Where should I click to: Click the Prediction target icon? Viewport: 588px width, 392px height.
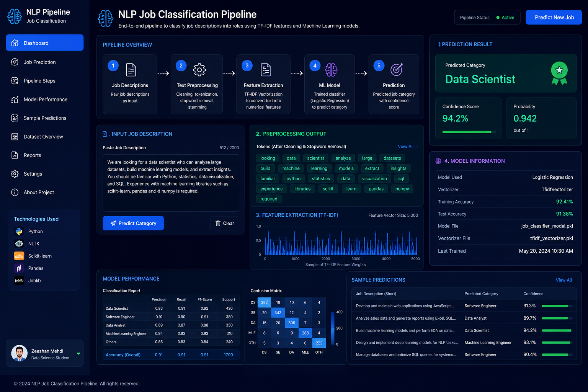(397, 69)
